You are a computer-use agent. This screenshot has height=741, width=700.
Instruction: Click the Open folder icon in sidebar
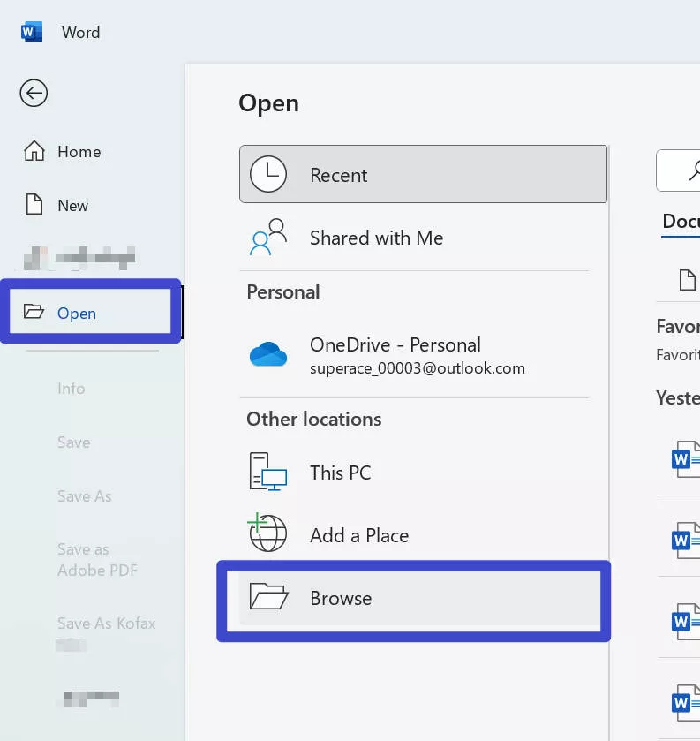pos(34,312)
